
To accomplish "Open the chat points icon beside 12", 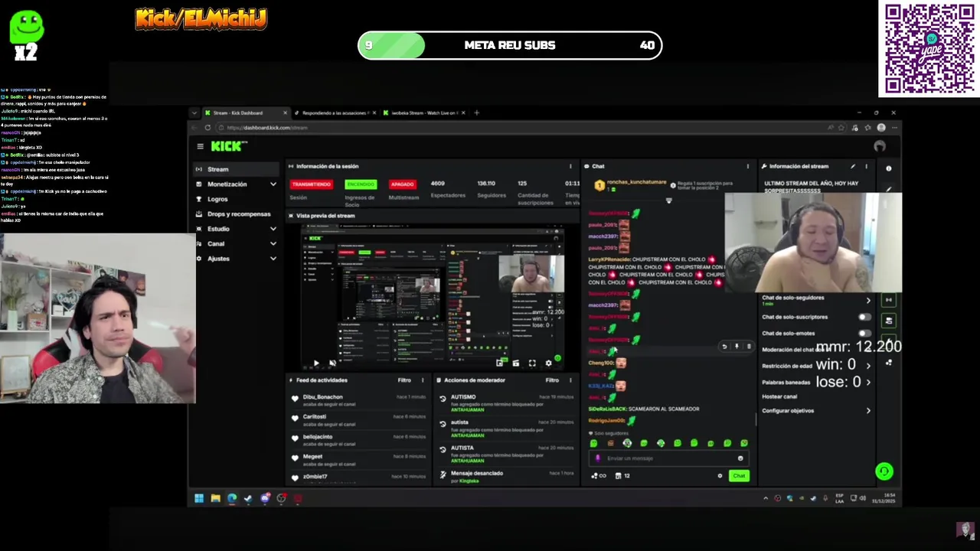I will 619,476.
